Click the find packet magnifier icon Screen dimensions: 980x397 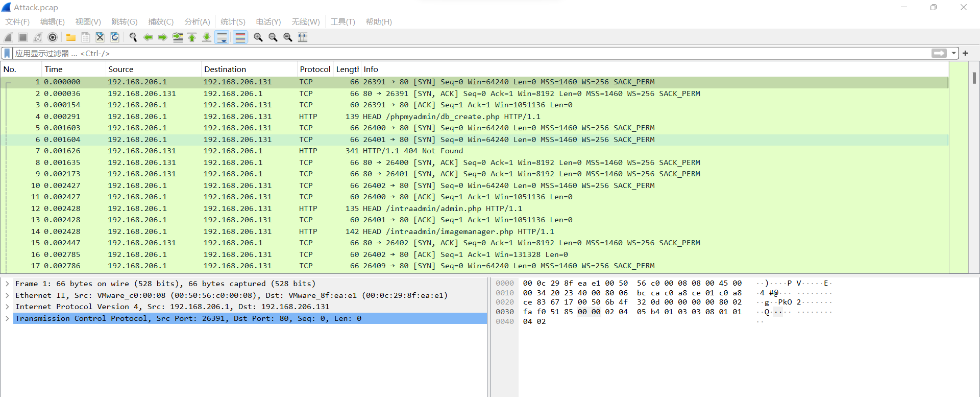pyautogui.click(x=133, y=37)
